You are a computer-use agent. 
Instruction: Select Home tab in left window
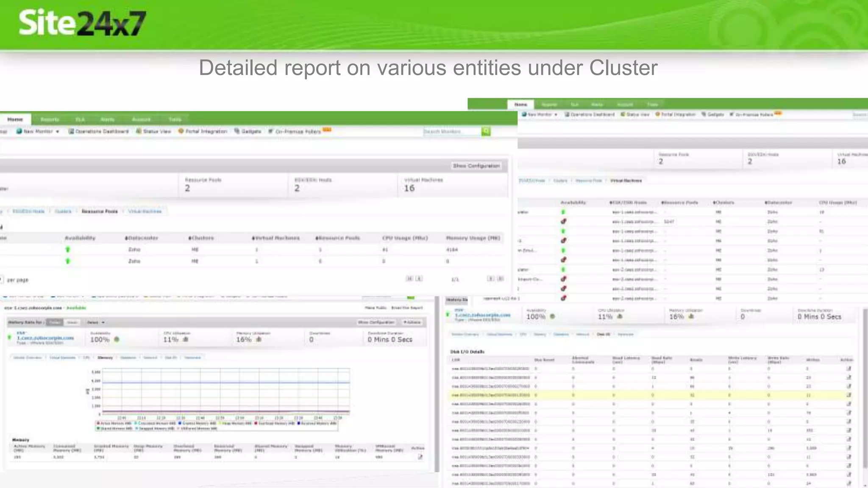(x=15, y=119)
